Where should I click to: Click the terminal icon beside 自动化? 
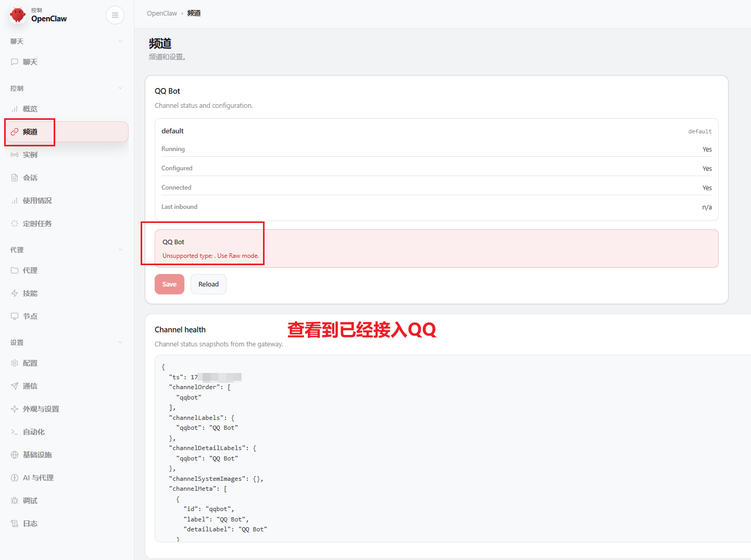(15, 432)
